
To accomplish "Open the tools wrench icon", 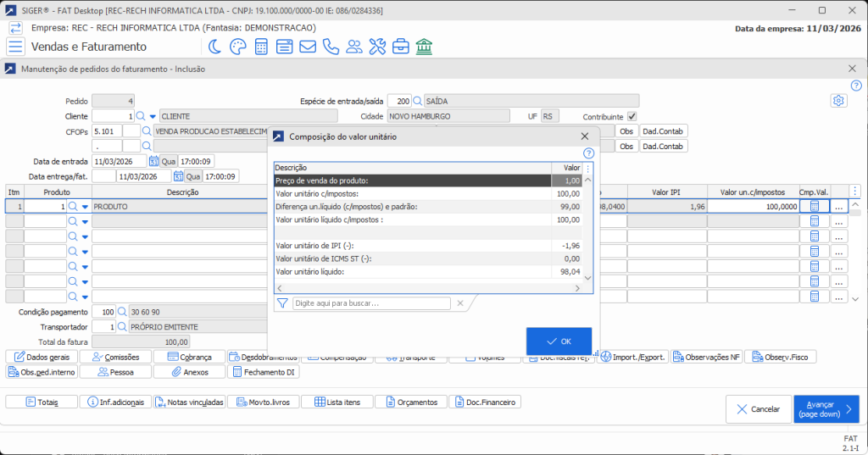I will (378, 47).
